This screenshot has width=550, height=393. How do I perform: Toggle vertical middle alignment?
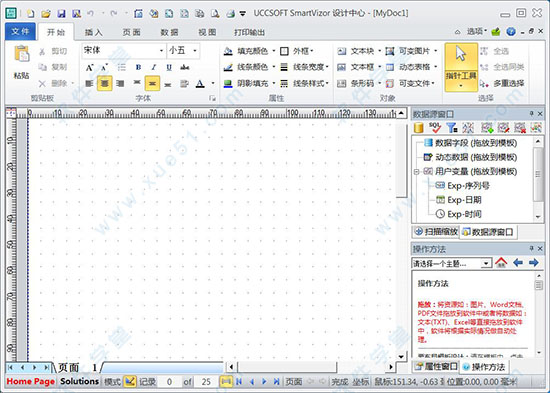click(x=152, y=84)
